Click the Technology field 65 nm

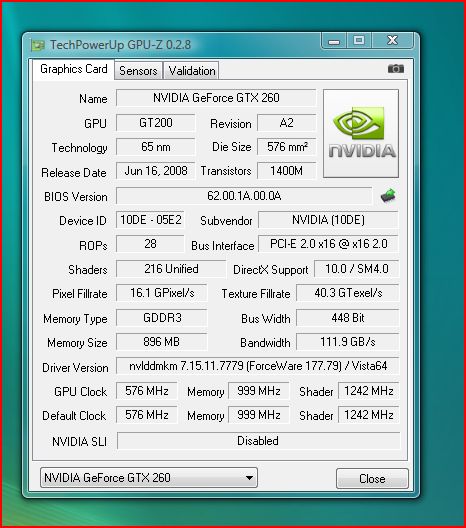(x=156, y=147)
